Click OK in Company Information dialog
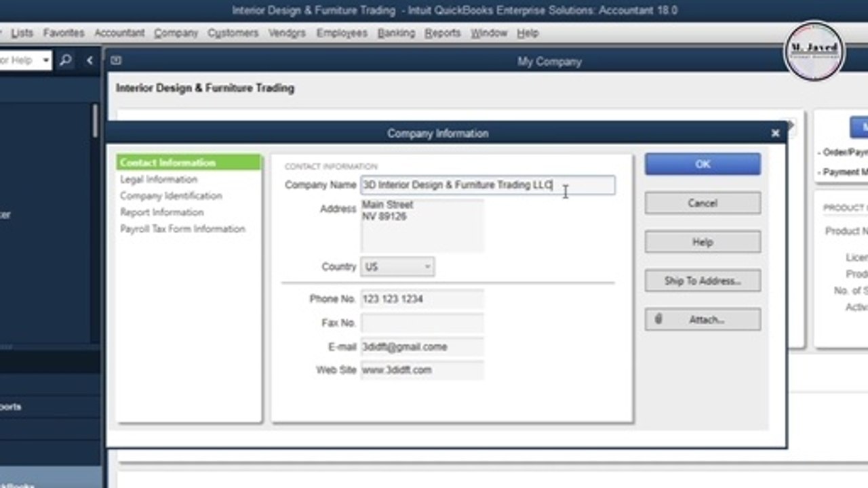Image resolution: width=868 pixels, height=488 pixels. click(x=703, y=164)
